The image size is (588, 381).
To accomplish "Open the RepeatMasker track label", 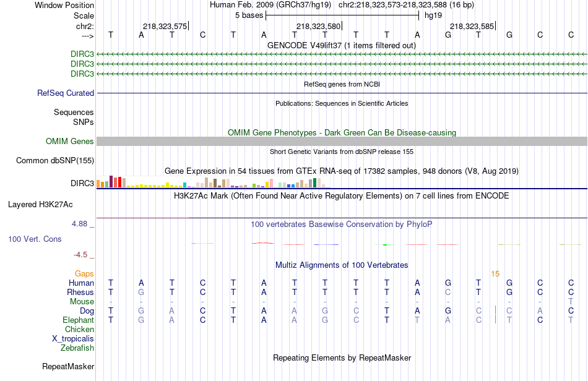I will pyautogui.click(x=68, y=366).
